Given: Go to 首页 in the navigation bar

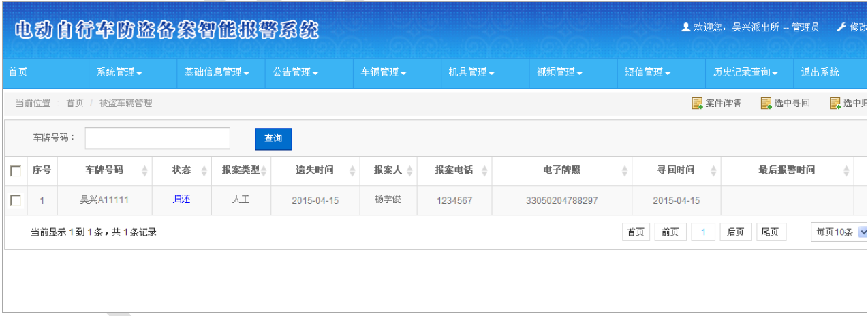Looking at the screenshot, I should (18, 73).
